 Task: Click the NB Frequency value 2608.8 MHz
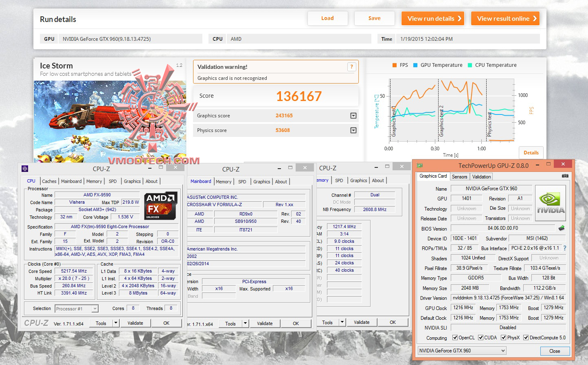[x=375, y=209]
